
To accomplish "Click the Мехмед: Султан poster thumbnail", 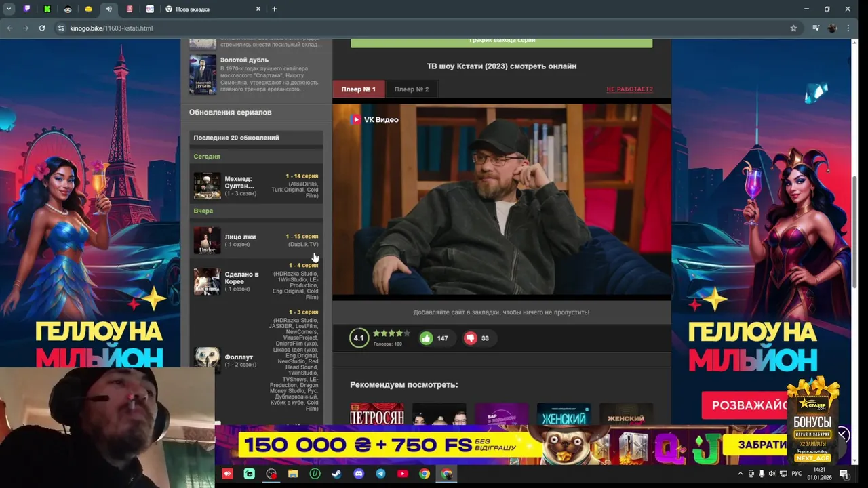I will click(207, 186).
